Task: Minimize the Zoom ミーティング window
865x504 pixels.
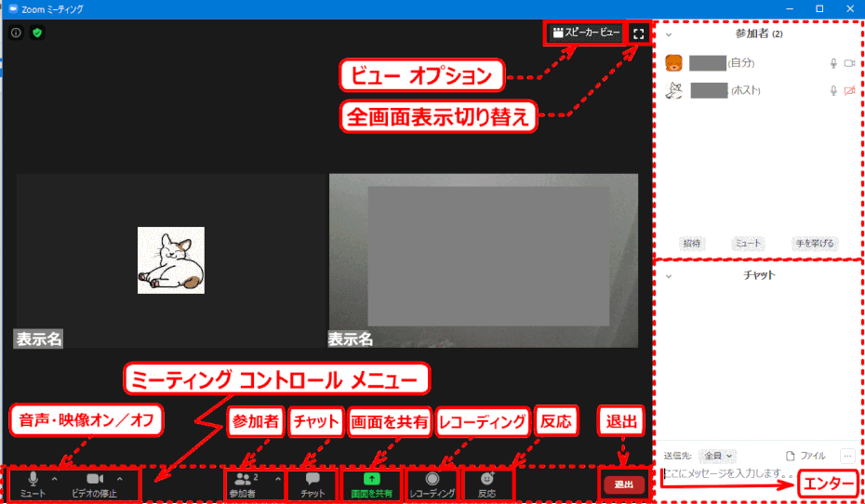Action: [x=791, y=8]
